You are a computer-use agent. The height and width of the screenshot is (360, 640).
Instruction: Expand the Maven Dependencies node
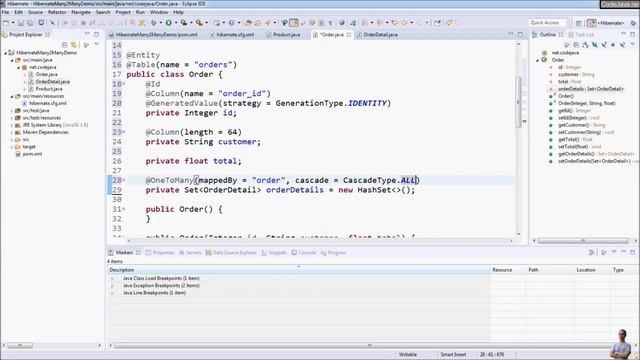12,132
